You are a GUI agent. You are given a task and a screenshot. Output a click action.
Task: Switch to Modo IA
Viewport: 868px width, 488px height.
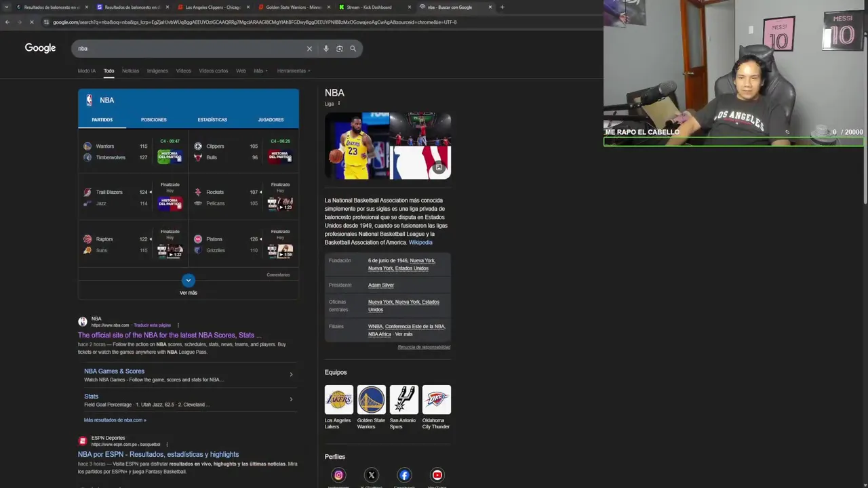point(87,71)
